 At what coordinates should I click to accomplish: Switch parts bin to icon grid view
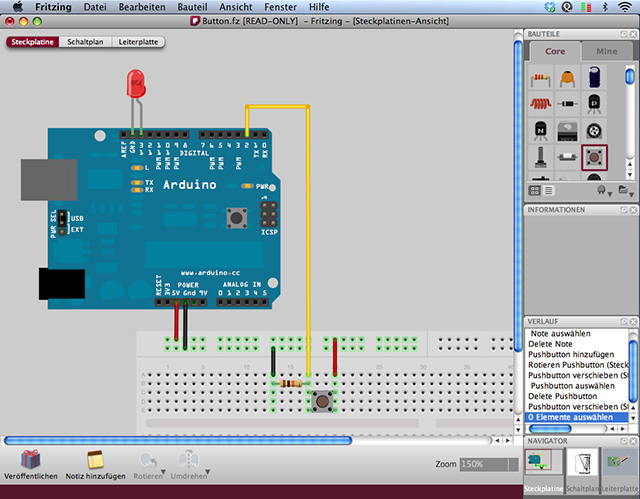point(535,191)
